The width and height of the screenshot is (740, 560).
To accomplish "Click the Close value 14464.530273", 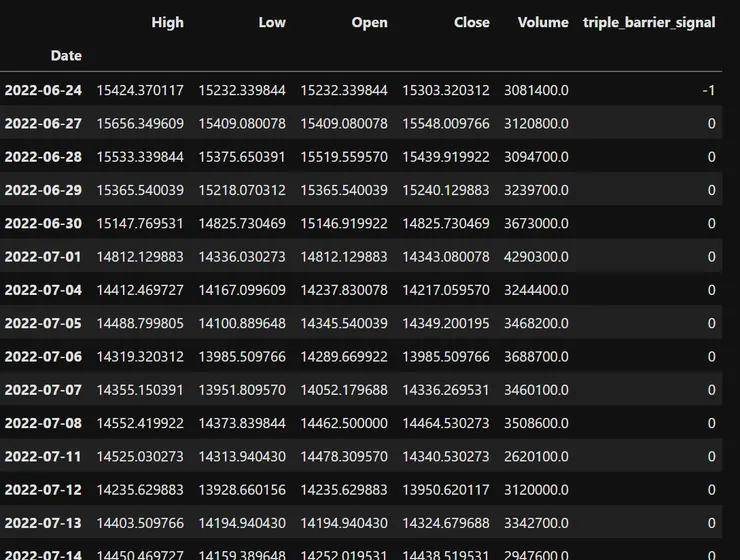I will (x=446, y=423).
